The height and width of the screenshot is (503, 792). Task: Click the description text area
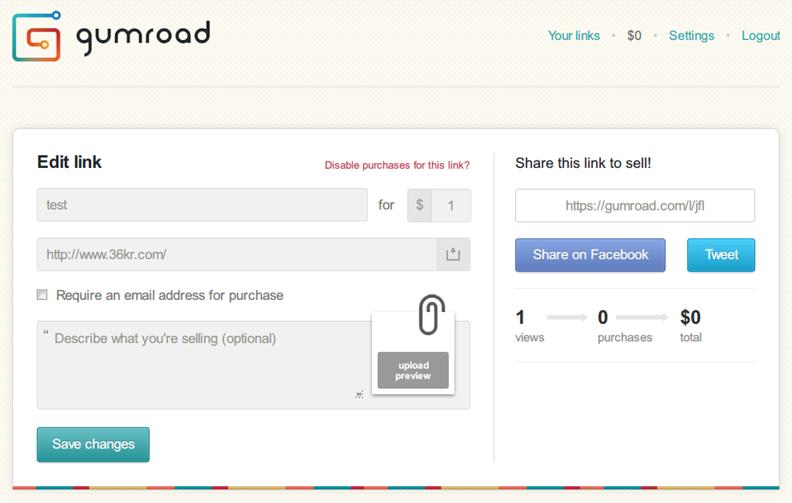tap(200, 364)
